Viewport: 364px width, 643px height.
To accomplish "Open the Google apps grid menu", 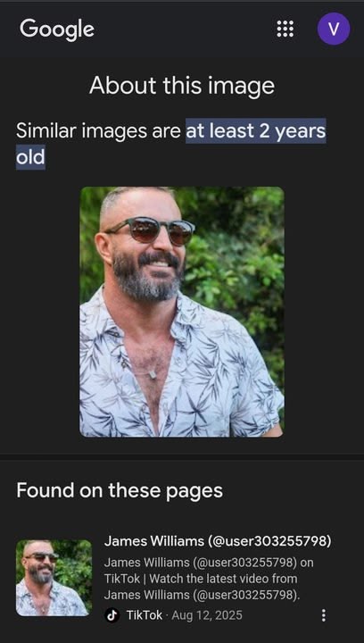I will coord(285,29).
